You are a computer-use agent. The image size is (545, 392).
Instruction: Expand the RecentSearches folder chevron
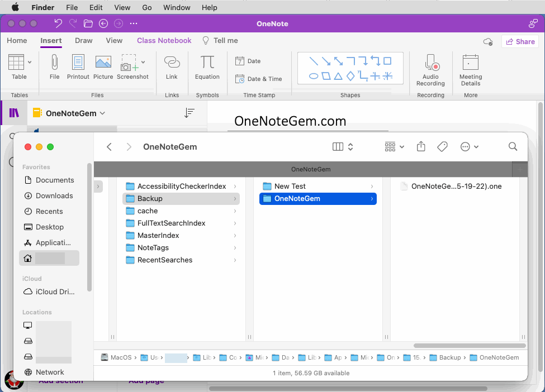pyautogui.click(x=235, y=260)
